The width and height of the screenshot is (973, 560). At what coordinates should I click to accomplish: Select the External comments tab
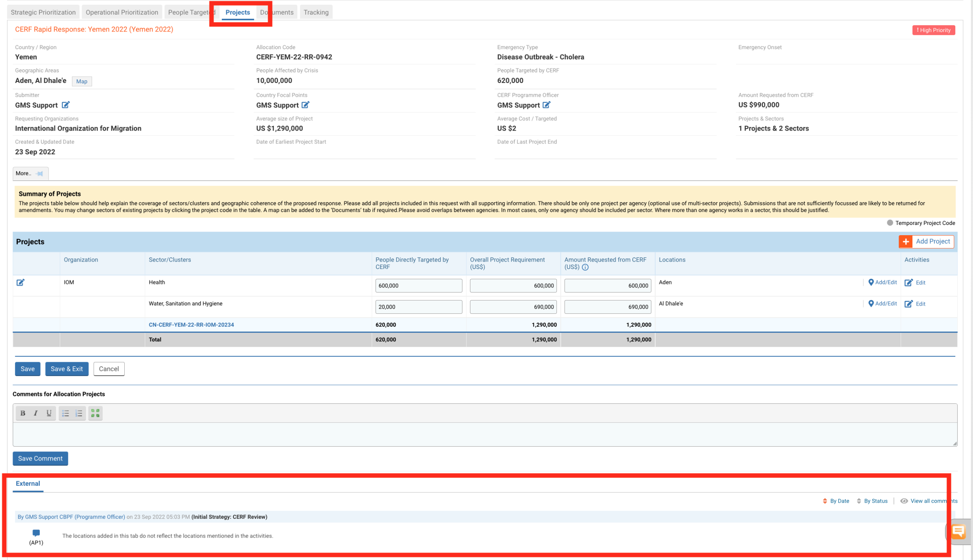28,484
